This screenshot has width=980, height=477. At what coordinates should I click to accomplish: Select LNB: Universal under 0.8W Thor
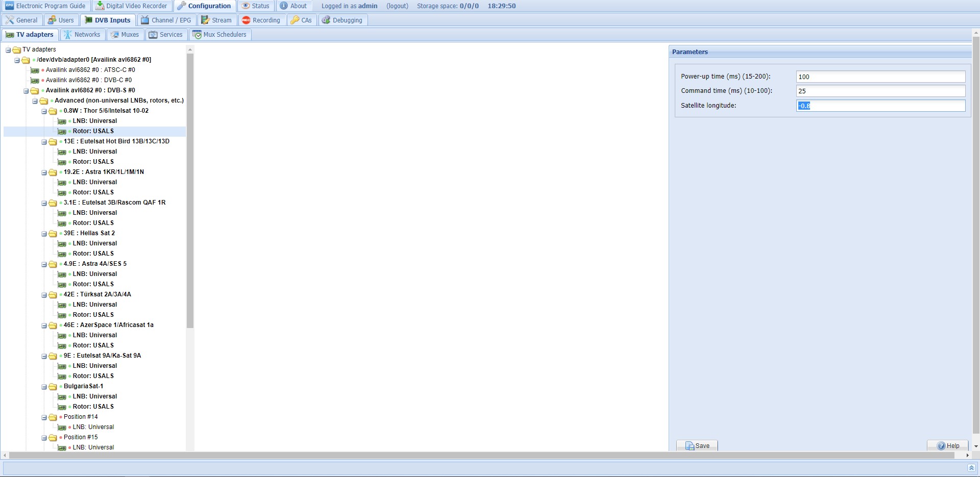(x=95, y=121)
